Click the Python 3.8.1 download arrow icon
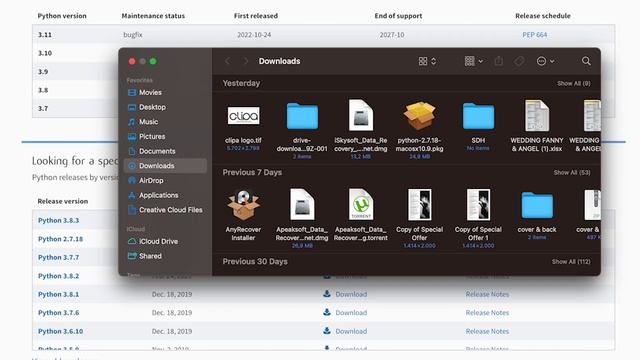Image resolution: width=640 pixels, height=360 pixels. coord(327,293)
